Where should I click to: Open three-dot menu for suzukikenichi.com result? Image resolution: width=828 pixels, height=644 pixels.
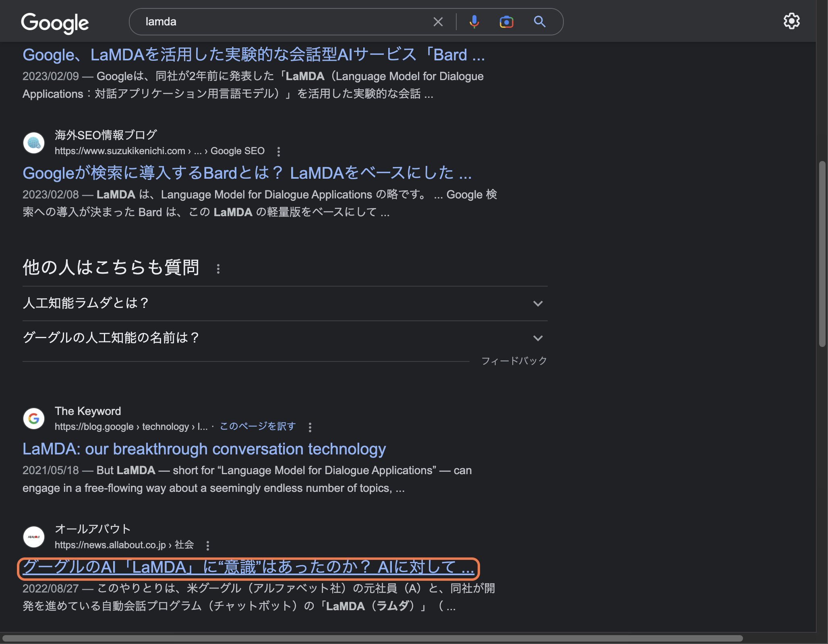(x=279, y=152)
